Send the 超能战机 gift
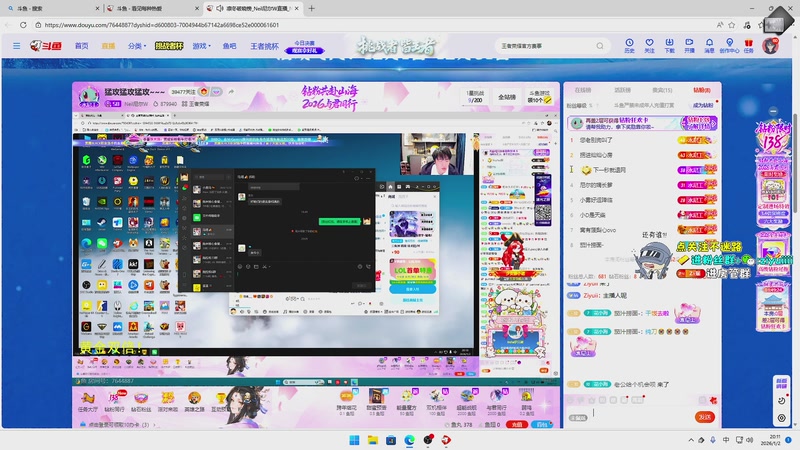The width and height of the screenshot is (800, 450). tap(466, 403)
